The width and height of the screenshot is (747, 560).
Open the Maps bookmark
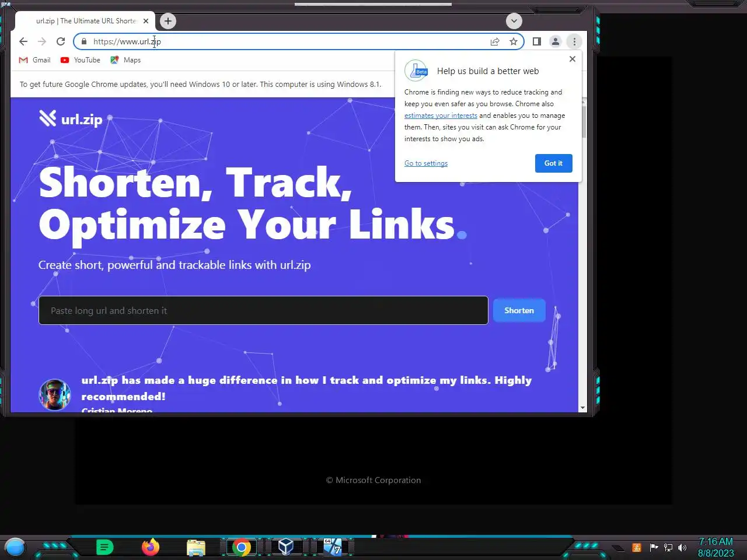[125, 60]
